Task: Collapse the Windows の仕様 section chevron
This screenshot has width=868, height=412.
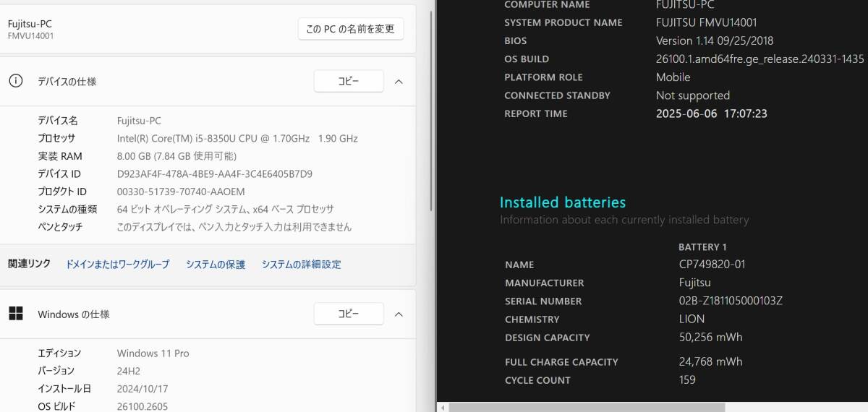Action: point(399,314)
